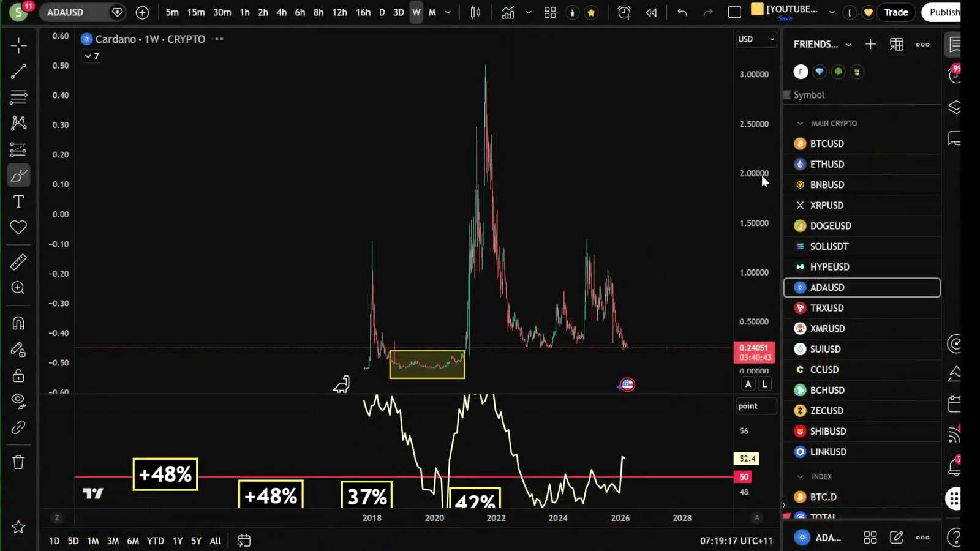Viewport: 980px width, 551px height.
Task: Remove drawings with the trash icon
Action: [18, 462]
